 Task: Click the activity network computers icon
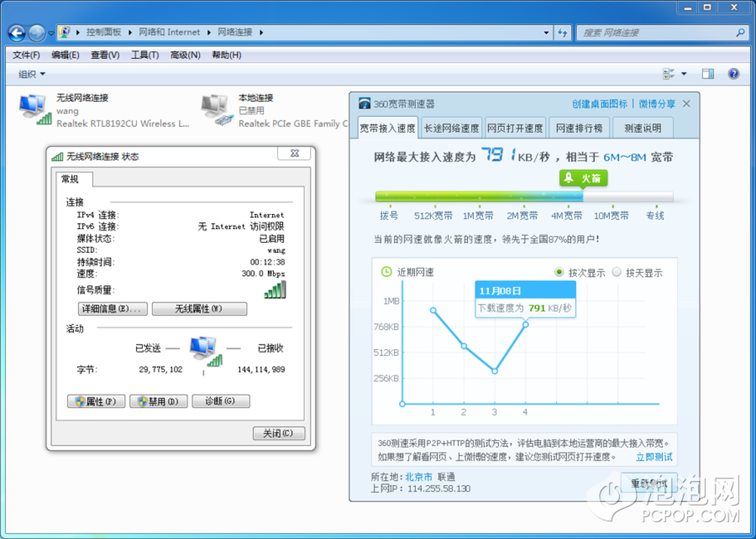tap(206, 352)
